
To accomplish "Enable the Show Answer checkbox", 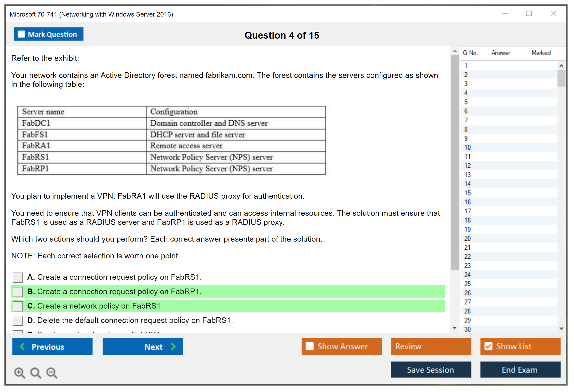I will click(x=310, y=346).
